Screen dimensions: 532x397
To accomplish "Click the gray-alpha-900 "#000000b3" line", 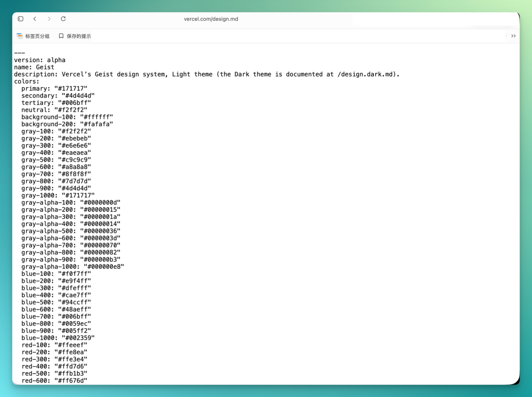I will coord(71,260).
